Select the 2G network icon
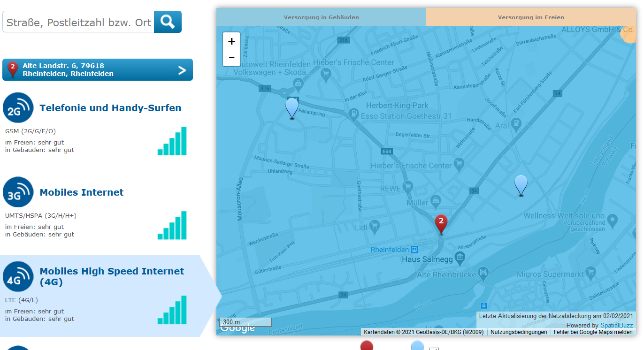This screenshot has width=644, height=350. point(18,107)
